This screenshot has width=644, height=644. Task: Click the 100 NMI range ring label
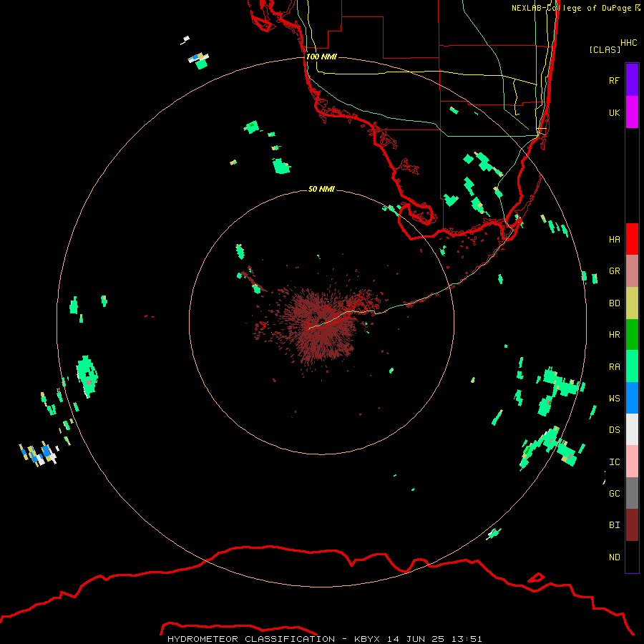321,57
